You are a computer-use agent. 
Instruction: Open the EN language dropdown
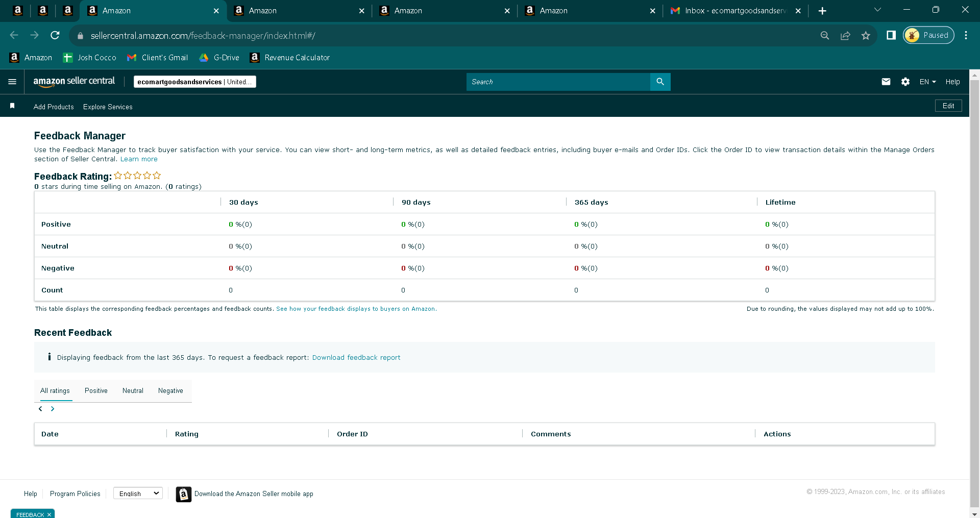click(x=928, y=82)
